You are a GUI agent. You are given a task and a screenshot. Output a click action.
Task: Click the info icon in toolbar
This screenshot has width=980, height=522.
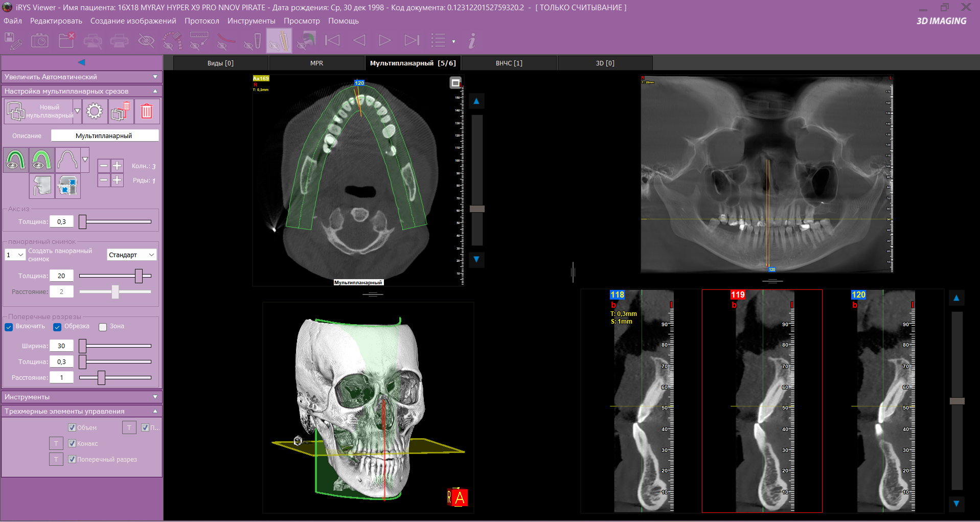472,40
